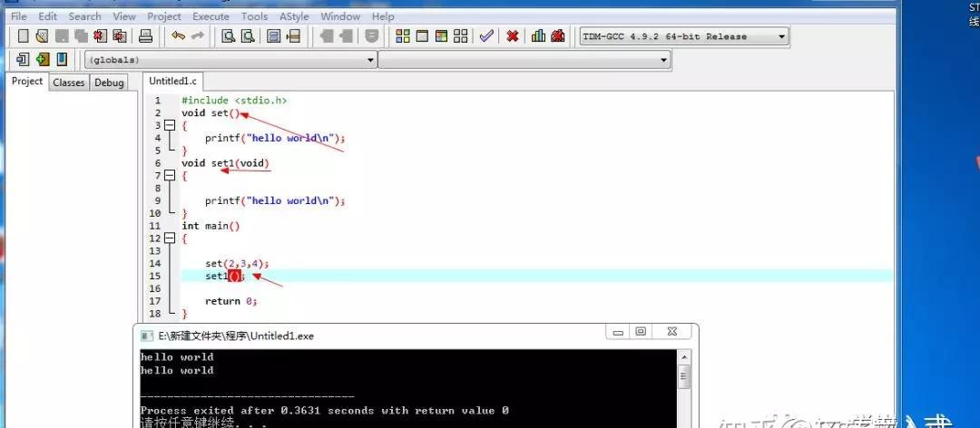This screenshot has width=980, height=428.
Task: Click the 'set(2,3,4);' call on line 14
Action: click(237, 263)
